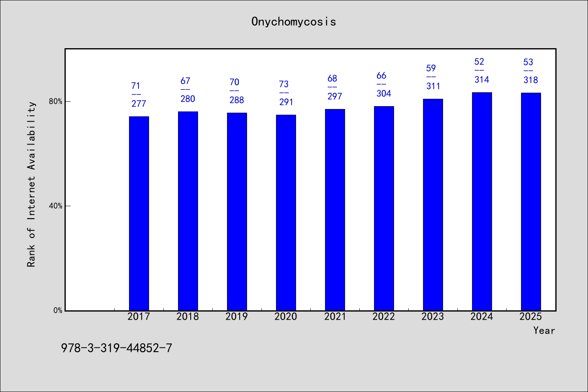Select the 2021 bar
The height and width of the screenshot is (392, 588).
335,210
